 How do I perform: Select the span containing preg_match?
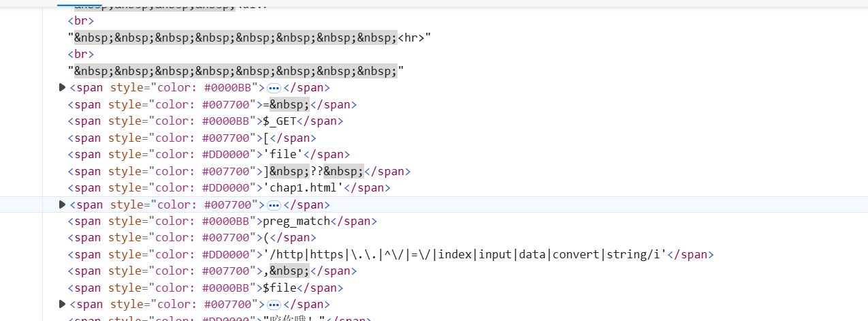(x=222, y=221)
